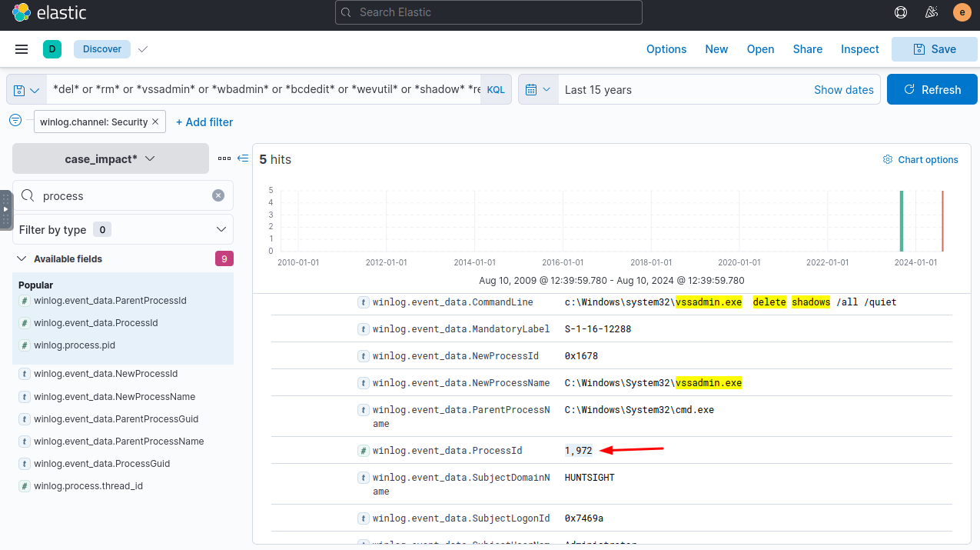This screenshot has width=980, height=550.
Task: Click the red histogram bar
Action: [942, 222]
